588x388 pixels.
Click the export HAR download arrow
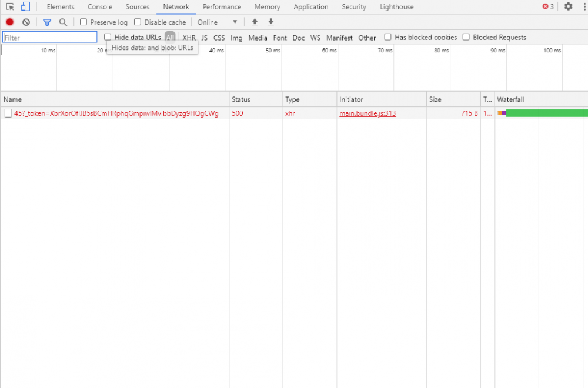pyautogui.click(x=271, y=22)
